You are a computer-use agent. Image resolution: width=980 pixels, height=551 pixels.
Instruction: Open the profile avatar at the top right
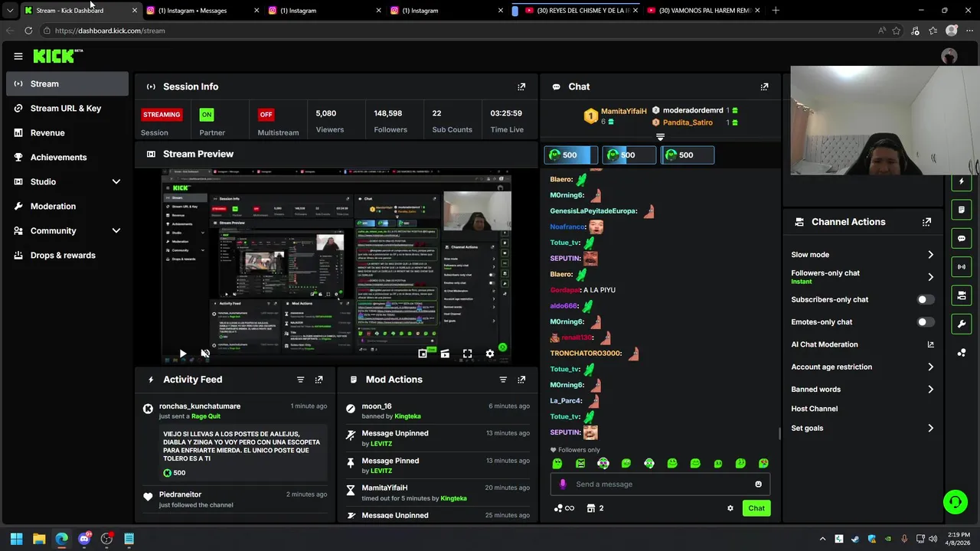click(x=949, y=56)
